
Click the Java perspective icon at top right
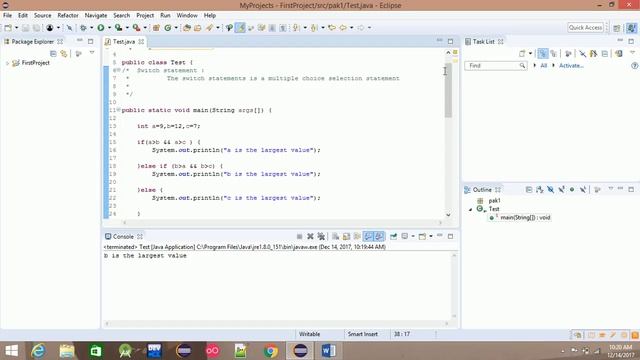click(631, 28)
